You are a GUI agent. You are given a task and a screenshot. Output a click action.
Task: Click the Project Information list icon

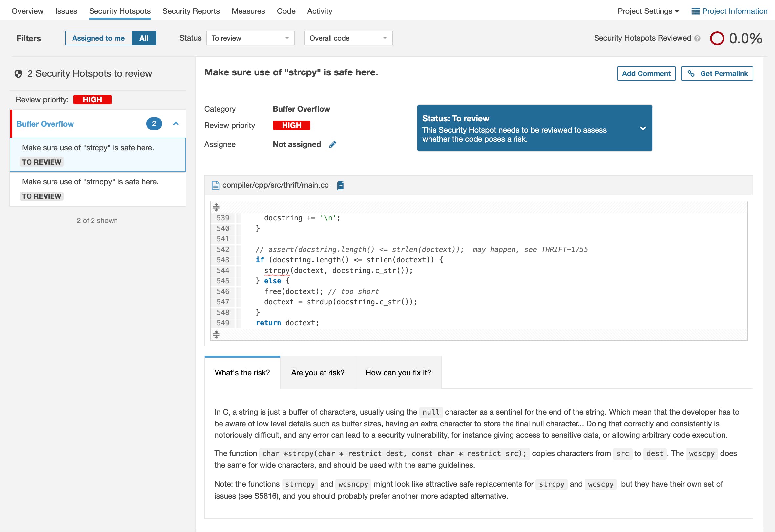coord(695,11)
